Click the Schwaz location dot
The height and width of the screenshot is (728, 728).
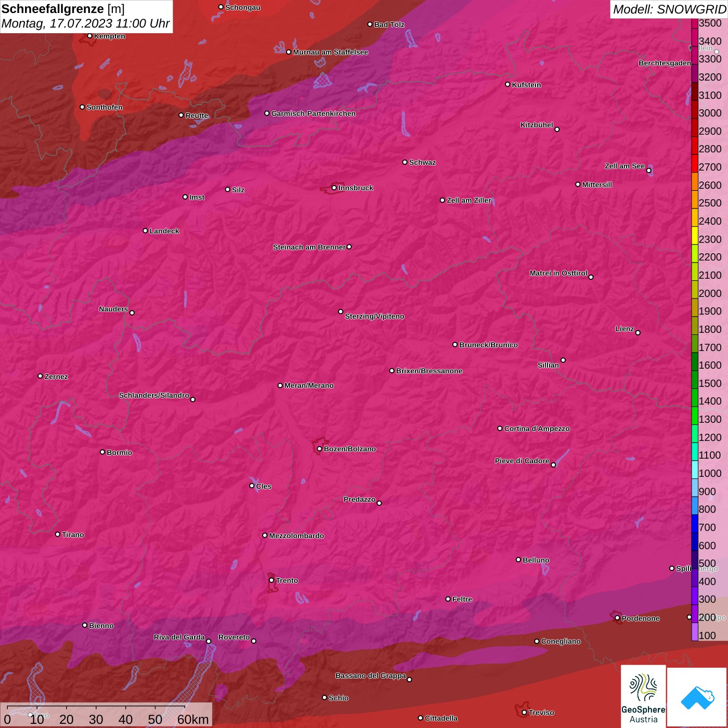(x=405, y=162)
